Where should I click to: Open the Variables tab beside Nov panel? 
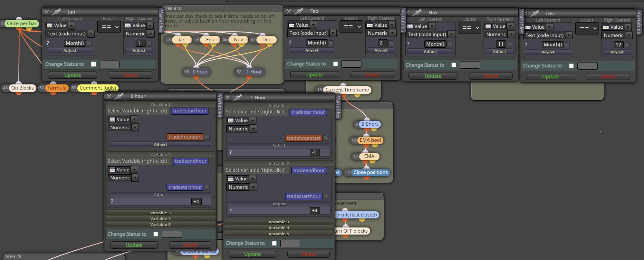click(x=521, y=22)
